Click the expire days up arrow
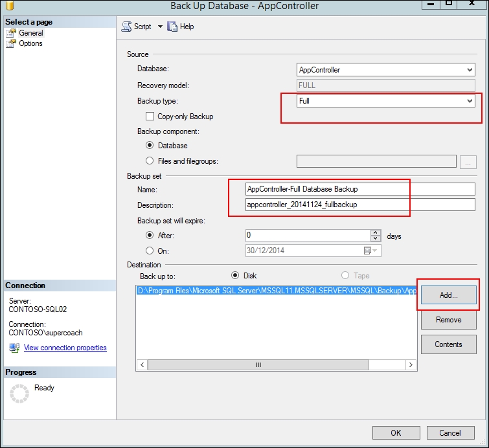Image resolution: width=489 pixels, height=448 pixels. point(376,233)
